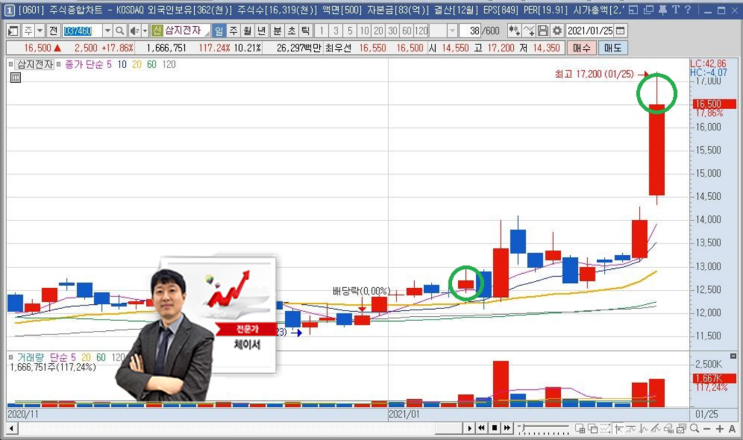Click the bottom toolbar chart-grid icon
The height and width of the screenshot is (440, 743).
point(580,429)
